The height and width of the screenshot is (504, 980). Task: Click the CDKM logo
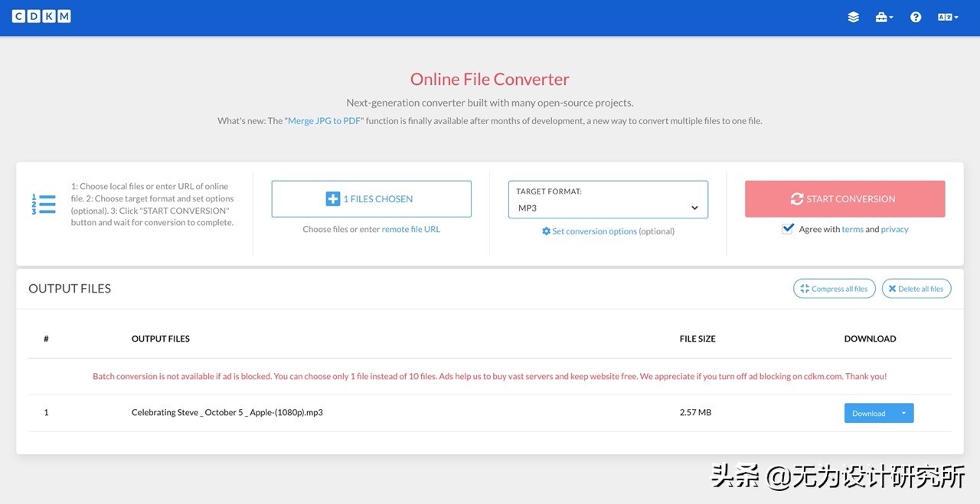coord(41,16)
